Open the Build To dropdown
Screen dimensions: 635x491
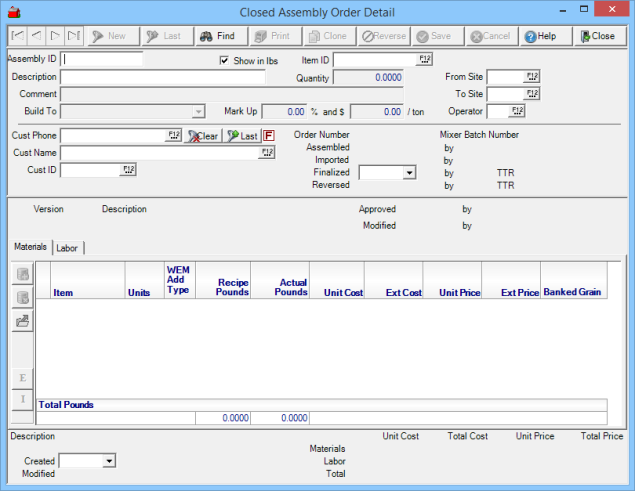coord(198,111)
